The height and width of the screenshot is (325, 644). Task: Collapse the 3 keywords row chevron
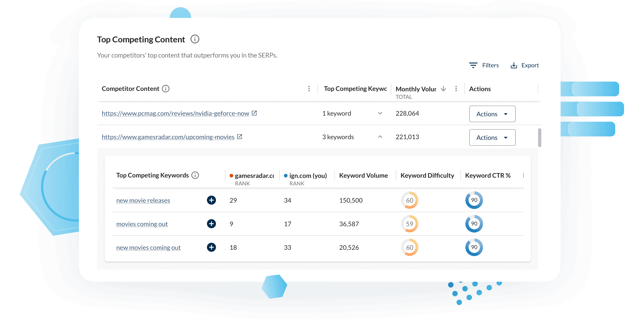coord(380,137)
